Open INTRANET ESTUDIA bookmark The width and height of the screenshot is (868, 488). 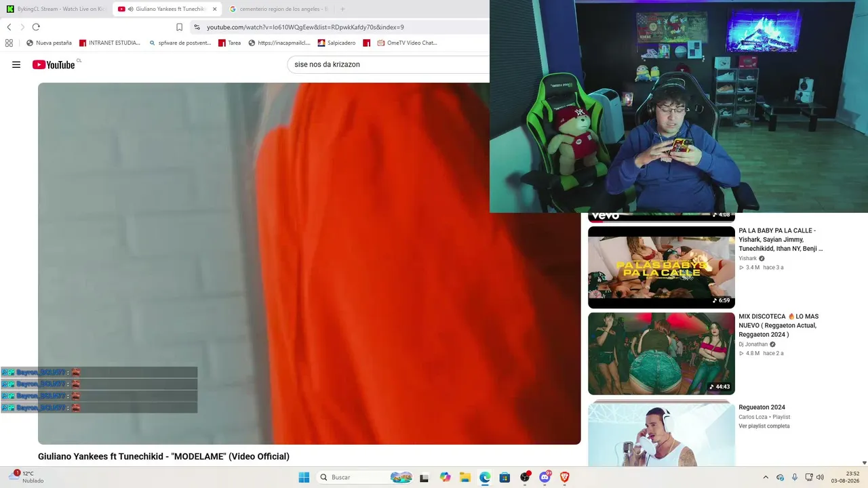[109, 43]
